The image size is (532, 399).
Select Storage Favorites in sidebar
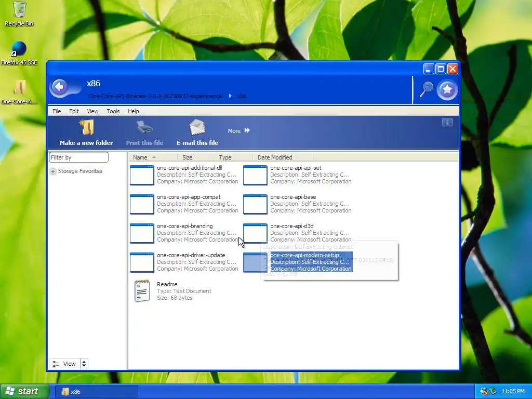tap(80, 171)
